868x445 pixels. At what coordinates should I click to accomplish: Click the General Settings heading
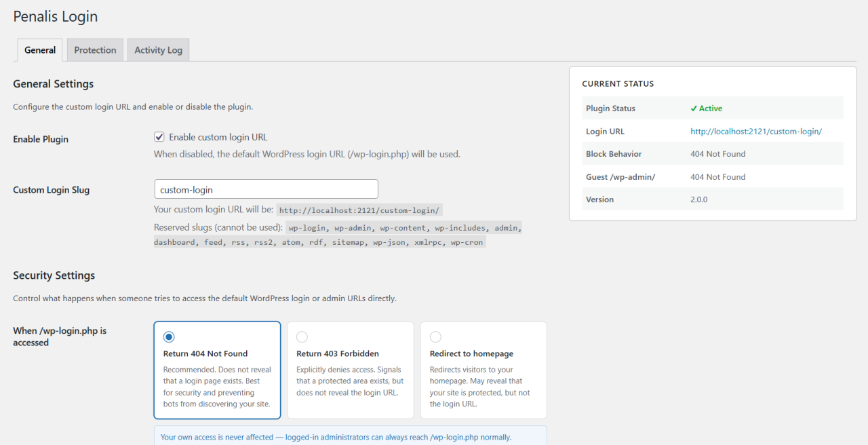pos(54,84)
